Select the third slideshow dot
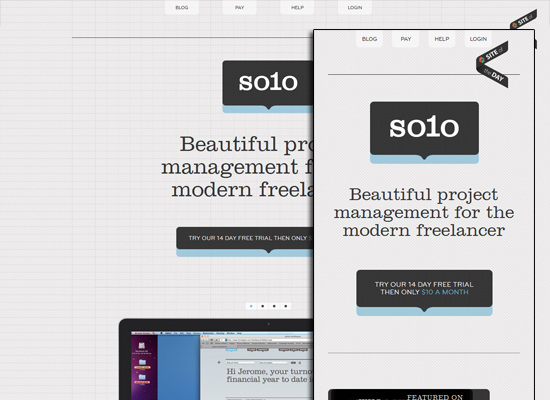The width and height of the screenshot is (550, 400). [x=274, y=306]
